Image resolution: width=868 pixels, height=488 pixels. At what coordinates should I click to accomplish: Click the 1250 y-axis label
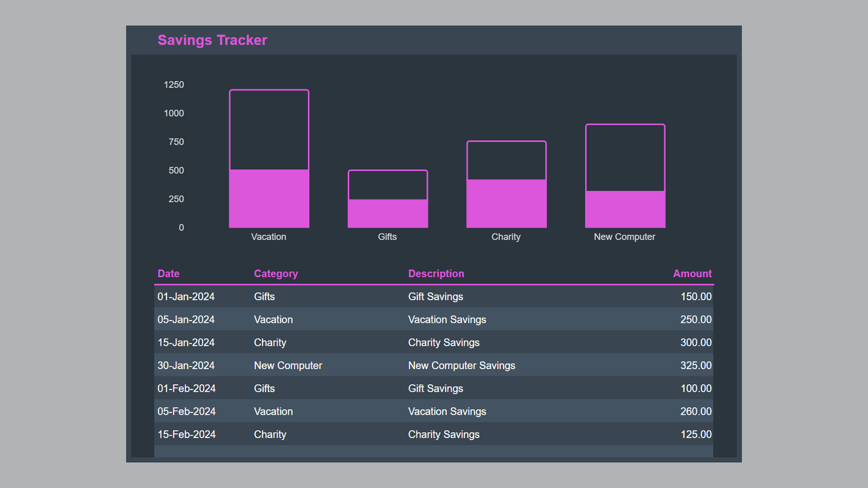click(x=174, y=85)
